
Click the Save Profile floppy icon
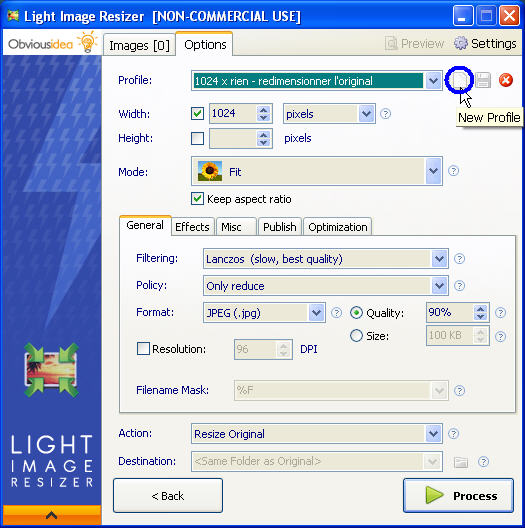[483, 80]
